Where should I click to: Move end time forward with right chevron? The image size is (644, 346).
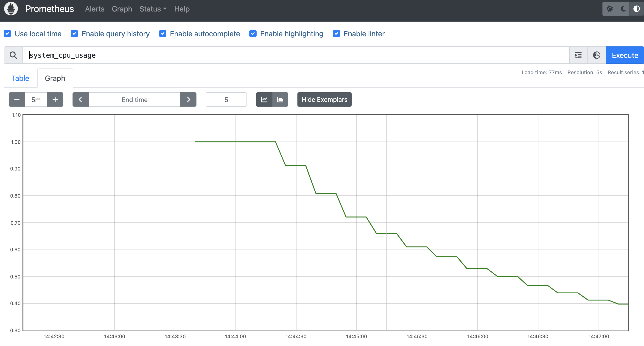point(188,99)
